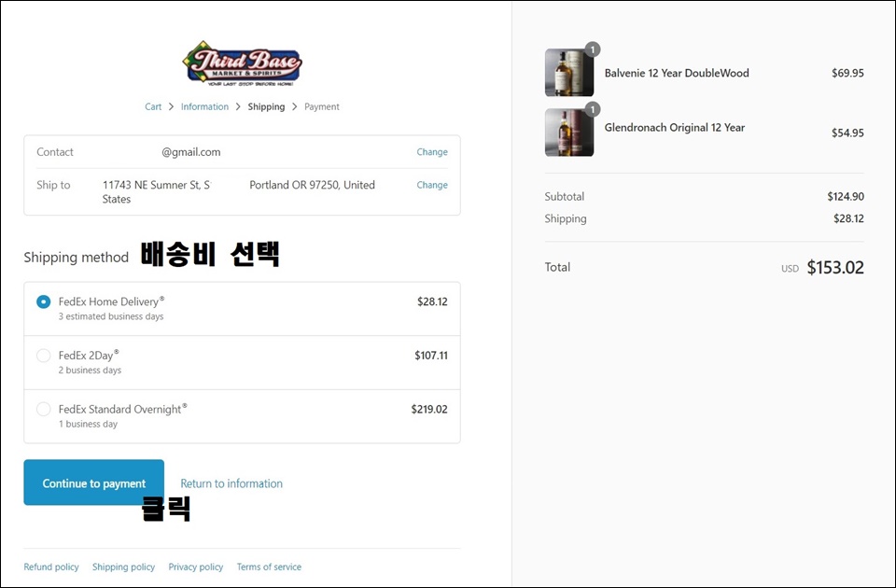Select FedEx Home Delivery radio button
The image size is (896, 588).
[x=44, y=301]
